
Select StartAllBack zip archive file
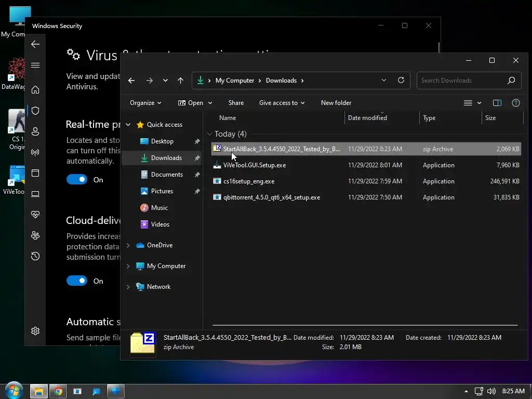(x=366, y=149)
